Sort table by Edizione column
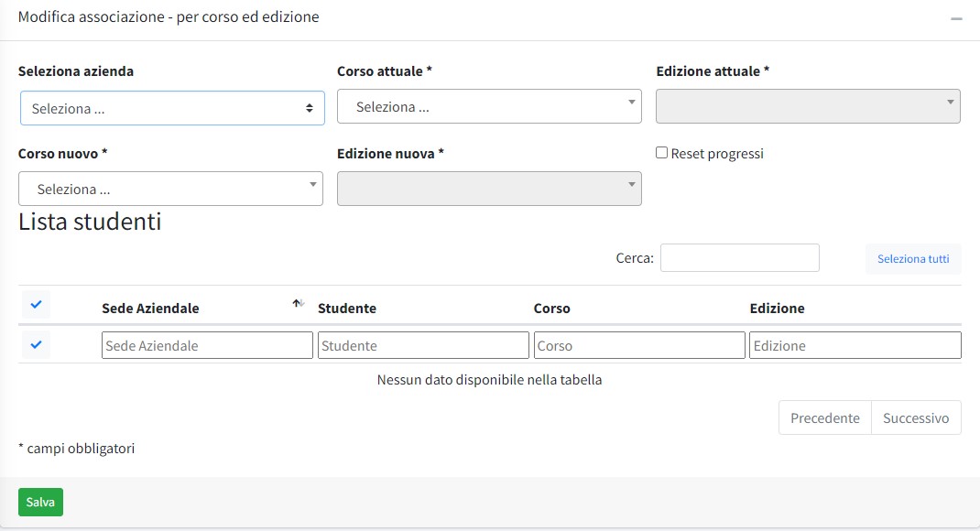 coord(777,309)
